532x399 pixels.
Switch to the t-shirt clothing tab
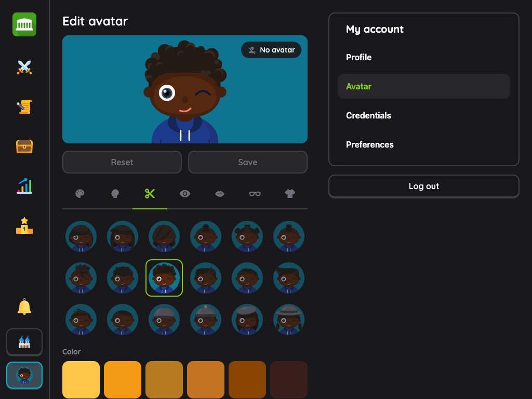click(290, 194)
